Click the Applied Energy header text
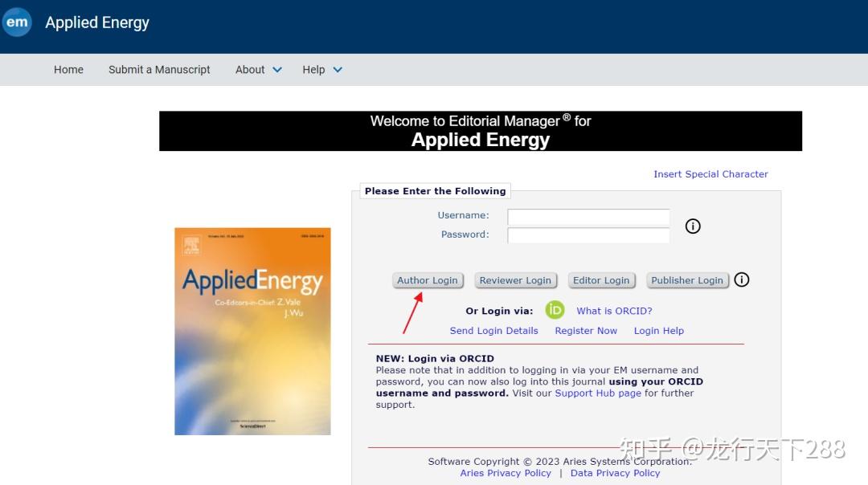This screenshot has height=485, width=868. point(96,22)
